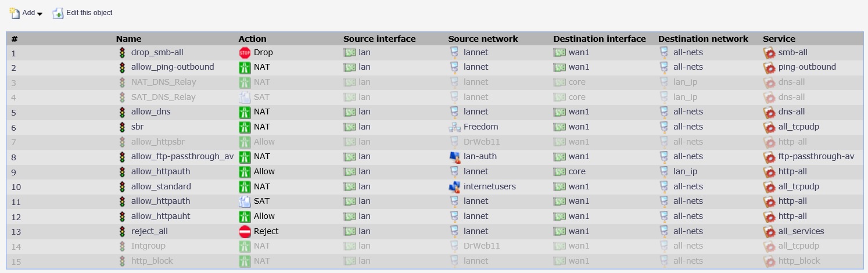Click the red stop icon for Drop action
The image size is (868, 273).
pos(245,52)
